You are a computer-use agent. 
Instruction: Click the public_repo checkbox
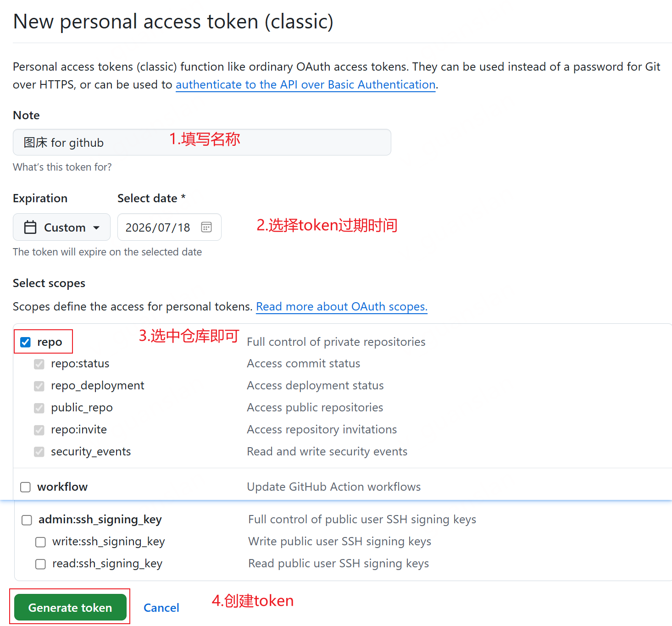coord(39,408)
